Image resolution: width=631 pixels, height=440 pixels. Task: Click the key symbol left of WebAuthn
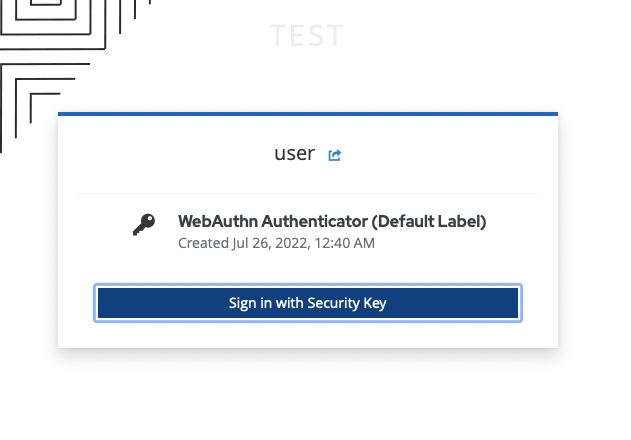click(144, 226)
